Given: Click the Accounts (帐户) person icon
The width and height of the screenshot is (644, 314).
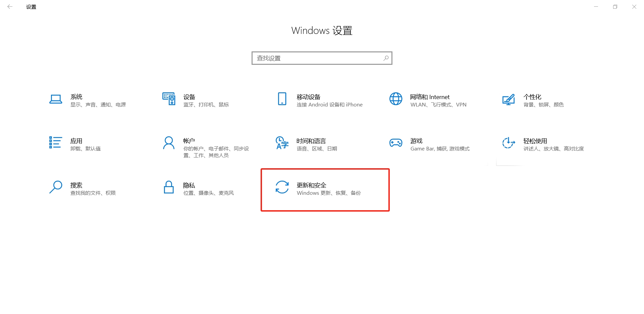Looking at the screenshot, I should pos(169,143).
